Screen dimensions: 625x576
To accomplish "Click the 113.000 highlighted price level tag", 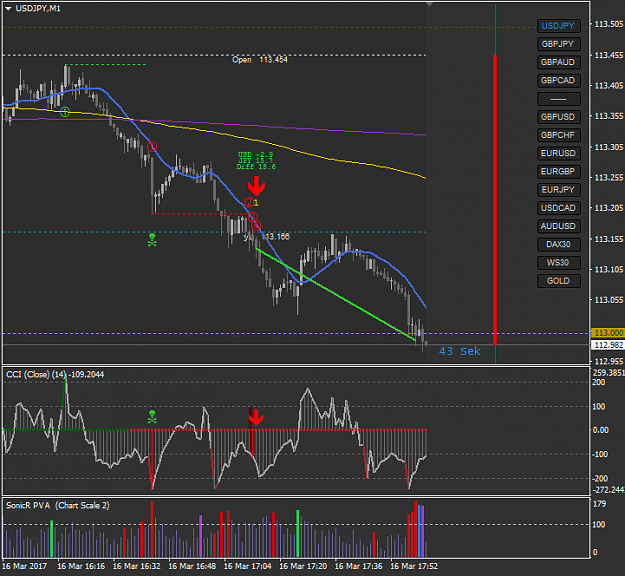I will (x=608, y=333).
